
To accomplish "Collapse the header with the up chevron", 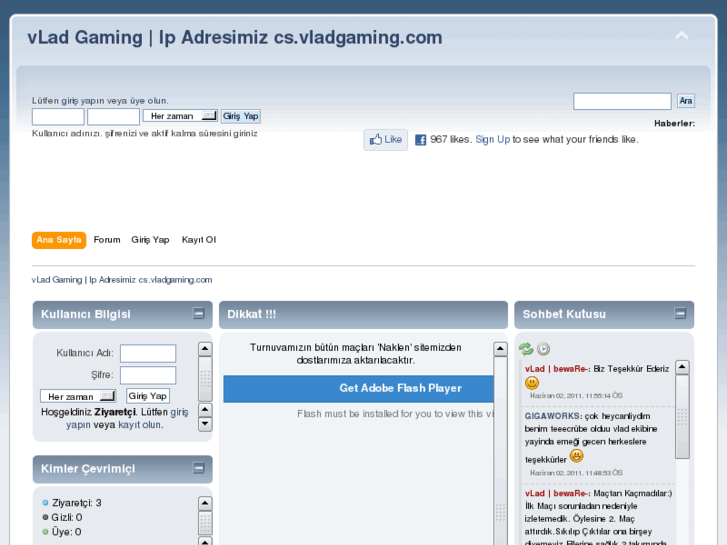I will 681,36.
